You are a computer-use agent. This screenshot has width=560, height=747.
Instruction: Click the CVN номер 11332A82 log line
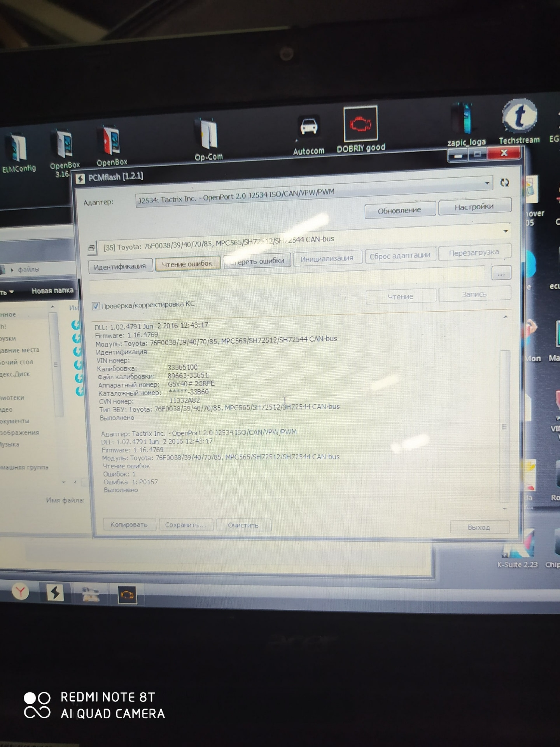(149, 401)
